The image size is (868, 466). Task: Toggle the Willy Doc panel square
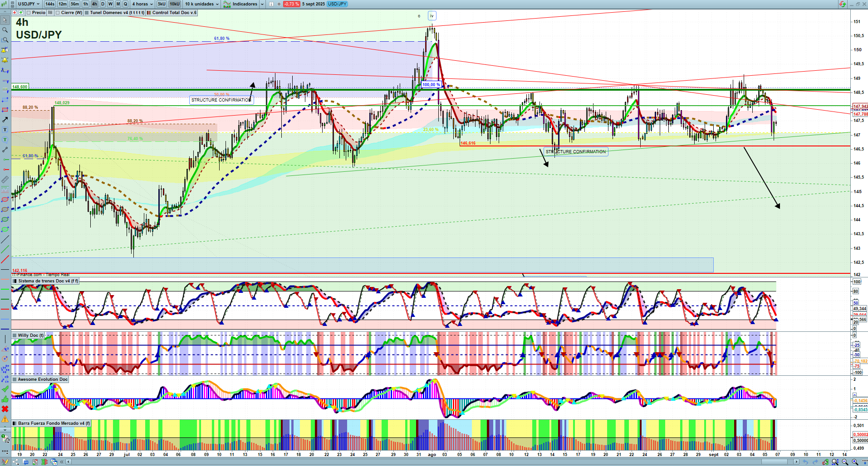15,335
